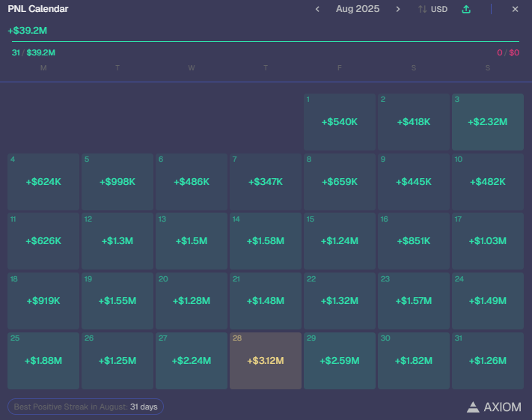Open day 9 with +$445K

tap(414, 182)
